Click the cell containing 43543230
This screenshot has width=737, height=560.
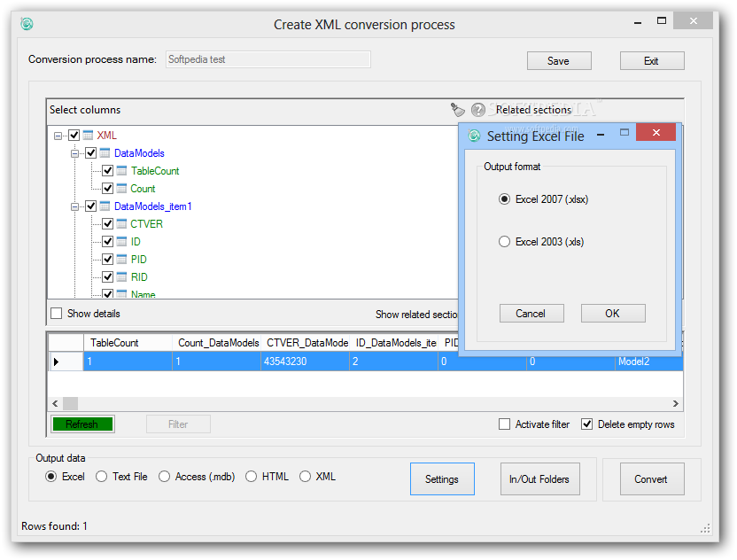tap(305, 362)
